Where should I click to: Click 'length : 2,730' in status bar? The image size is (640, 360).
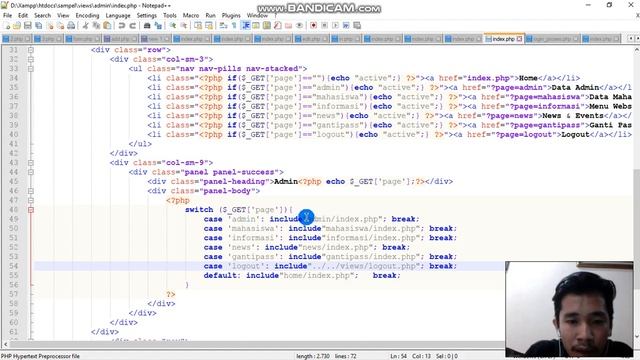click(x=313, y=356)
